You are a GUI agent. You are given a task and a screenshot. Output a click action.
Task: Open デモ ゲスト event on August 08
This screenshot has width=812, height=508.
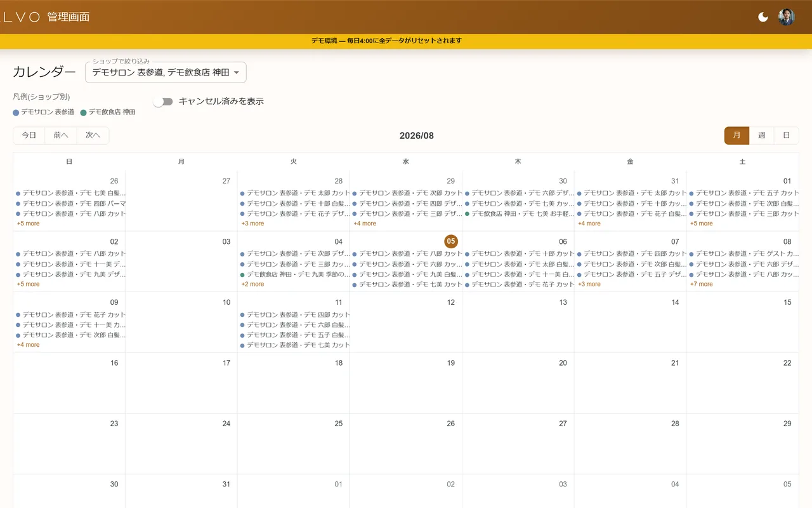743,253
